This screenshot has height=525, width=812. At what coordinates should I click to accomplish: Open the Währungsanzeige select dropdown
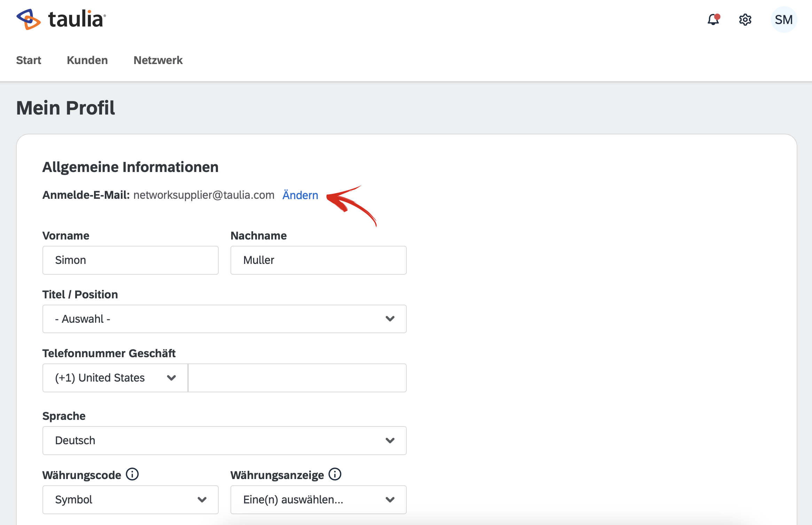click(318, 500)
